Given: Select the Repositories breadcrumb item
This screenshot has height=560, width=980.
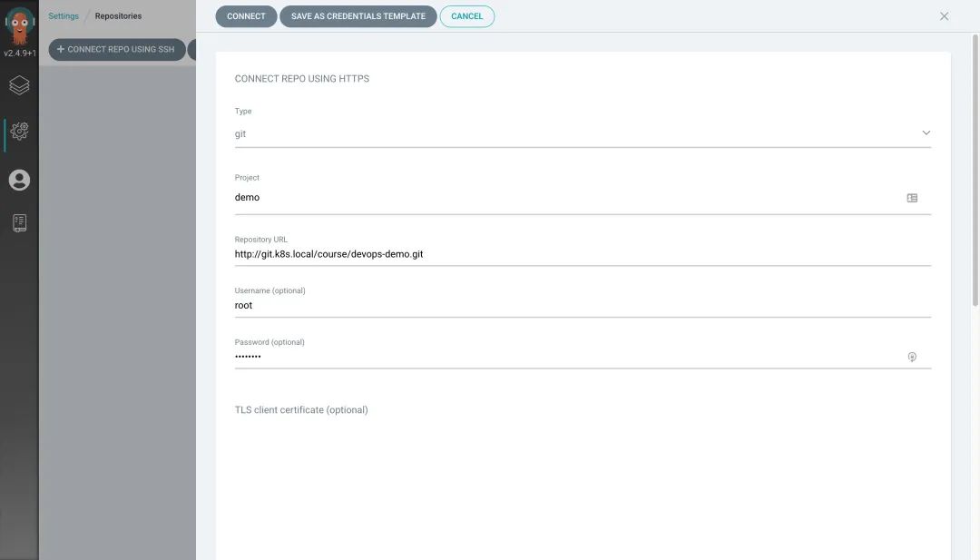Looking at the screenshot, I should (118, 16).
